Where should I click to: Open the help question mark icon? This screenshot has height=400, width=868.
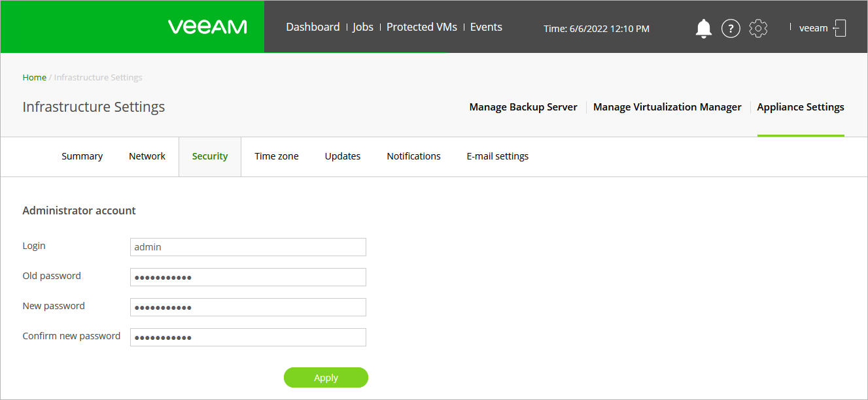[731, 29]
